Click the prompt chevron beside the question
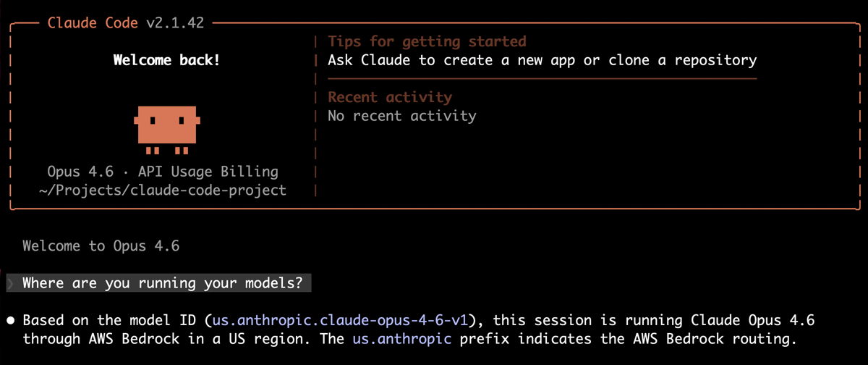Viewport: 868px width, 365px height. pyautogui.click(x=10, y=283)
